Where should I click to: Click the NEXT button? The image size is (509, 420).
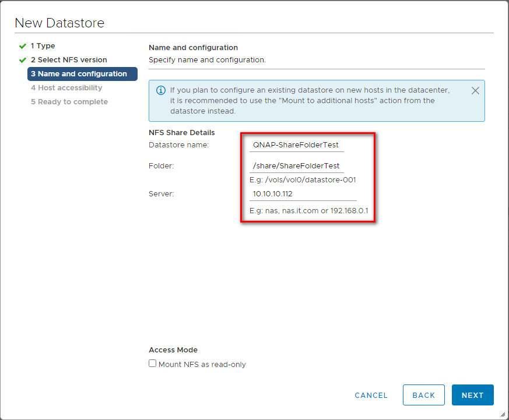472,395
